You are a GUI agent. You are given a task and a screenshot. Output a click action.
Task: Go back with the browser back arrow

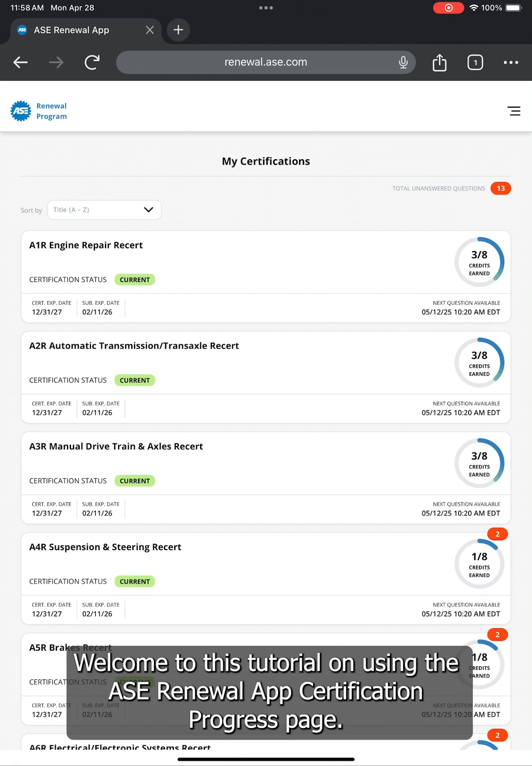(x=20, y=62)
